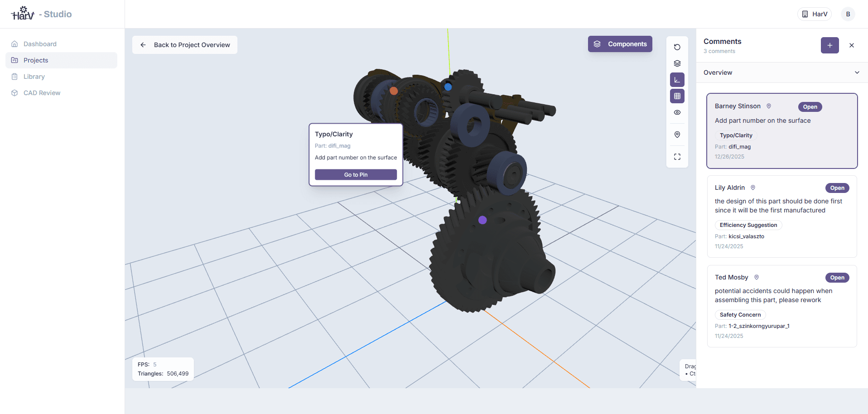Image resolution: width=868 pixels, height=414 pixels.
Task: Click the Library clipboard icon
Action: point(14,77)
